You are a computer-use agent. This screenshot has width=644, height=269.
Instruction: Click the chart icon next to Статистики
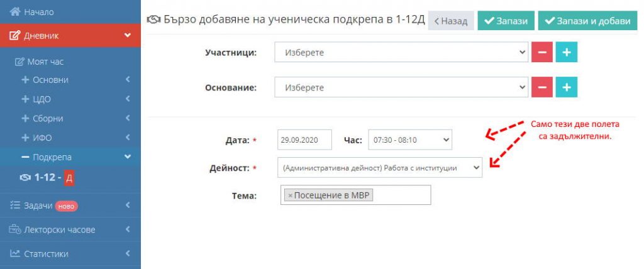(15, 253)
